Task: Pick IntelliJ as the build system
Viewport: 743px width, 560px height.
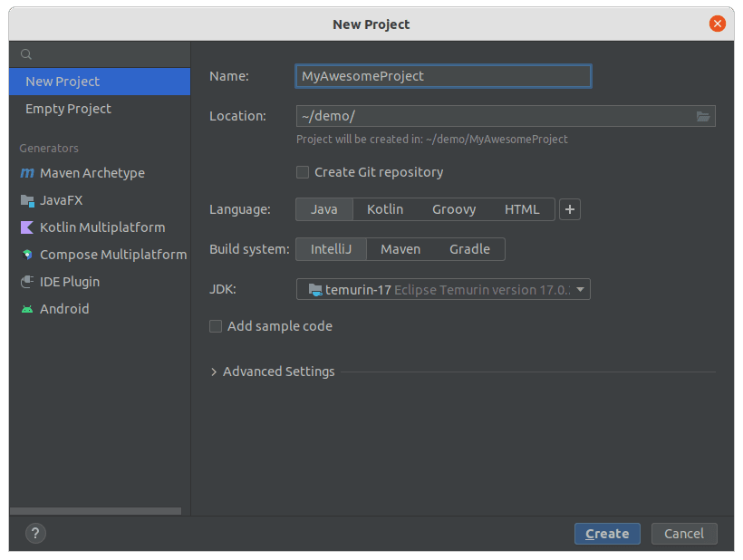Action: 332,249
